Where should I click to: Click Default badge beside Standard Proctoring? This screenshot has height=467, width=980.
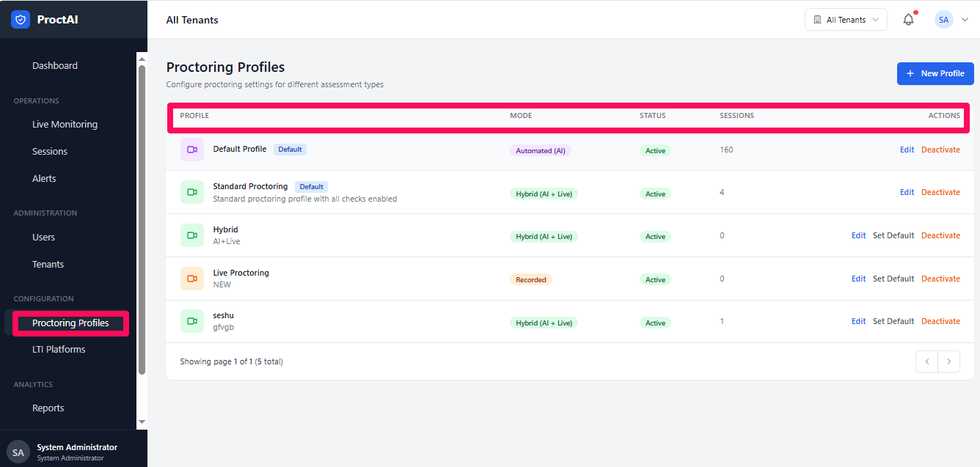pos(311,187)
